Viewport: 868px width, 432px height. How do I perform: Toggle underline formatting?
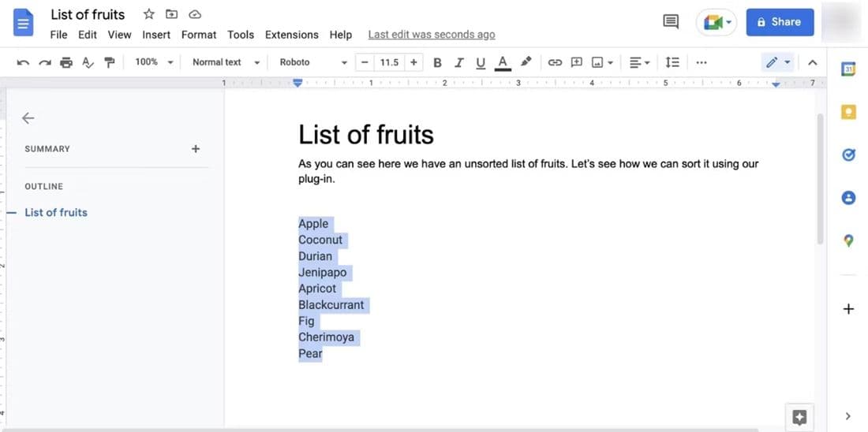point(480,62)
